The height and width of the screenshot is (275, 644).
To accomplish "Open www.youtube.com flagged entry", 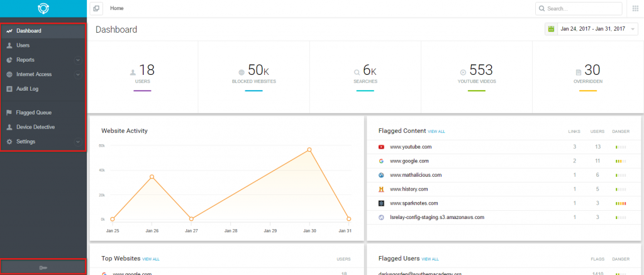I will [x=411, y=147].
